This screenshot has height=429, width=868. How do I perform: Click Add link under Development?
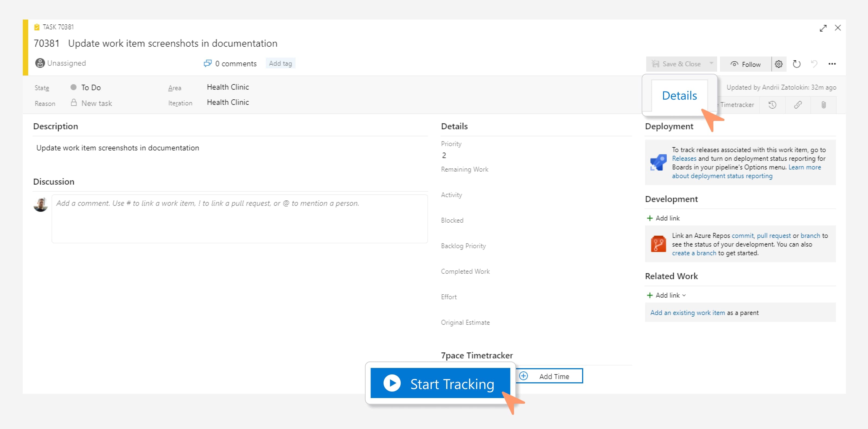663,218
